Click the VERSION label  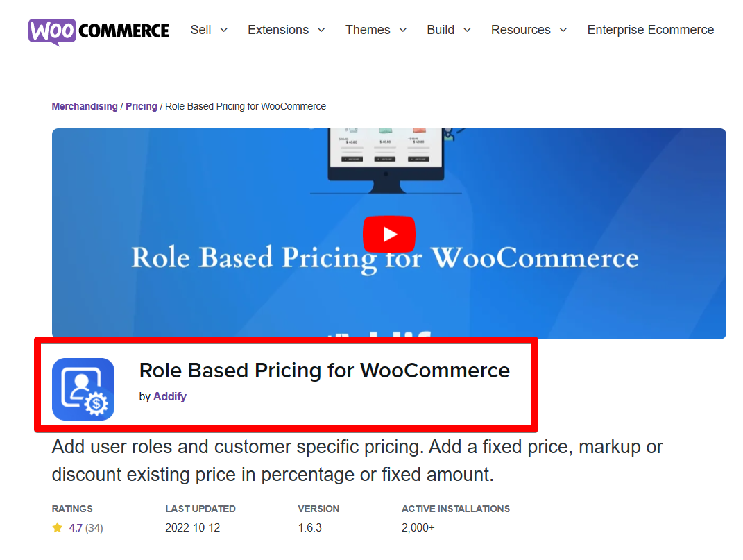point(318,509)
